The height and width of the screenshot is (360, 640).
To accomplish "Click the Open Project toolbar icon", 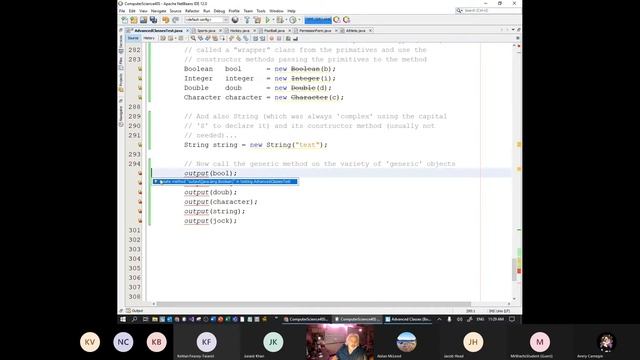I will tap(143, 20).
